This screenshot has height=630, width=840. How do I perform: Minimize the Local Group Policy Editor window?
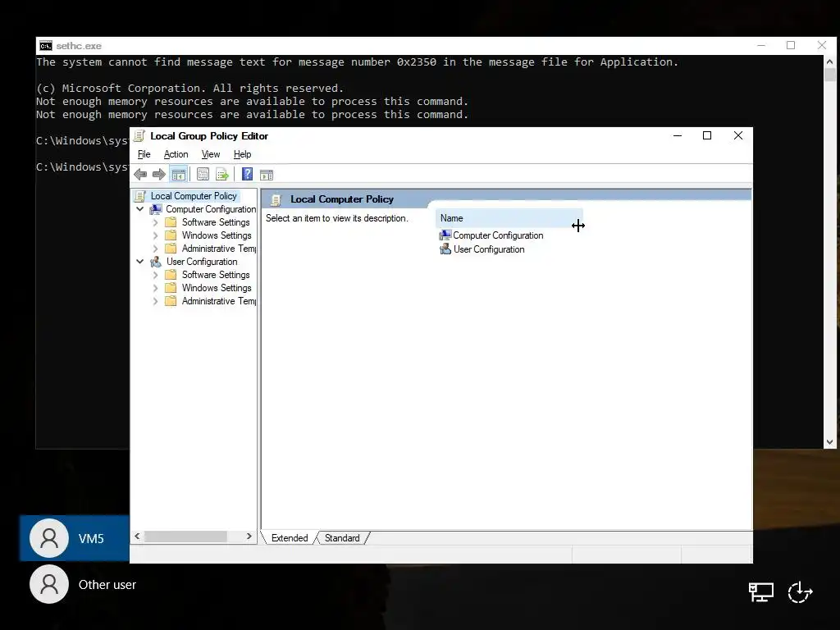tap(677, 135)
